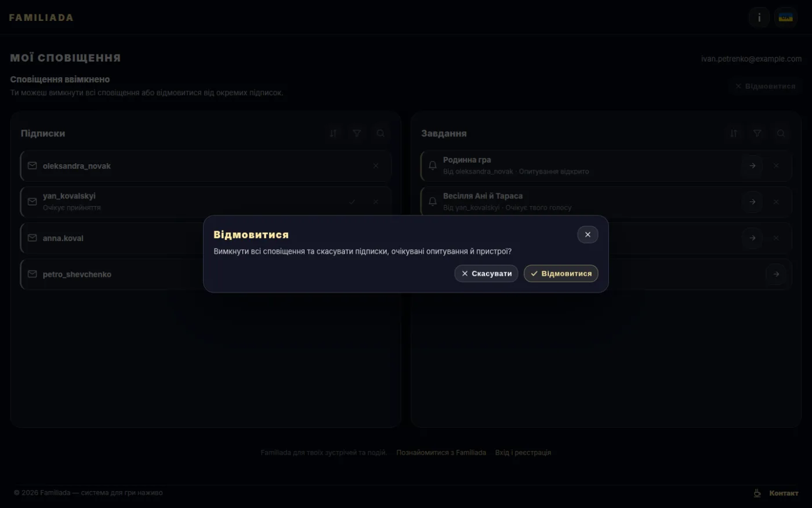Viewport: 812px width, 508px height.
Task: Open the Ukrainian flag language selector
Action: point(786,17)
